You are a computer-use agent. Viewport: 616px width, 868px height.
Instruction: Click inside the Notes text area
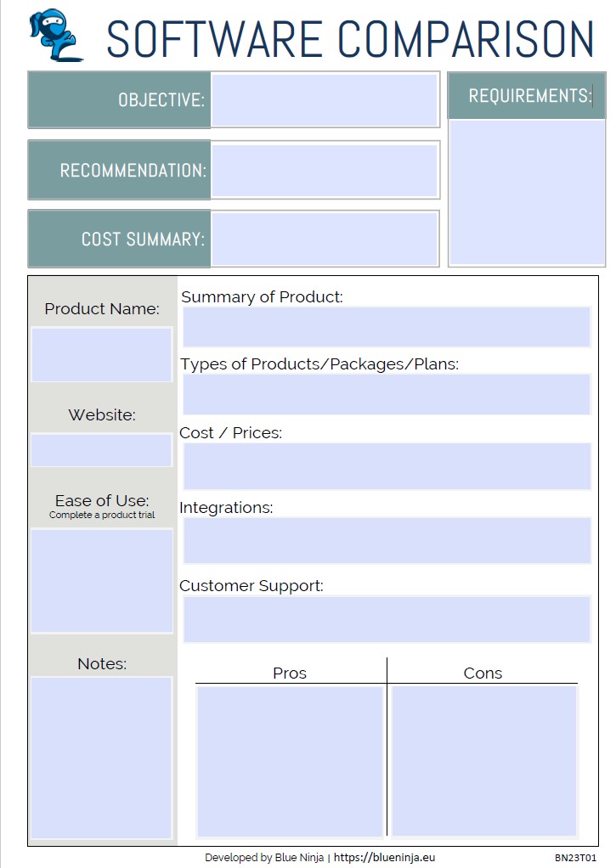pos(102,757)
